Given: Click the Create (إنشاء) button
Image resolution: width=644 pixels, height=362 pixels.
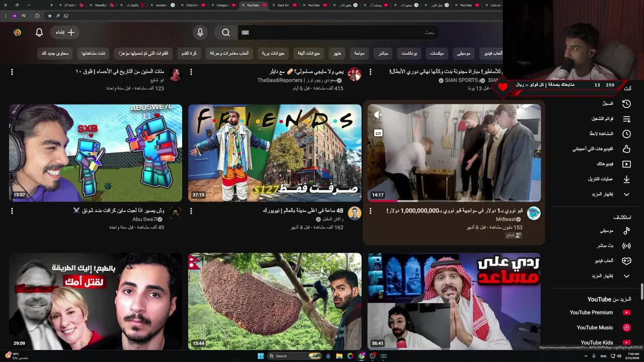Looking at the screenshot, I should coord(65,32).
